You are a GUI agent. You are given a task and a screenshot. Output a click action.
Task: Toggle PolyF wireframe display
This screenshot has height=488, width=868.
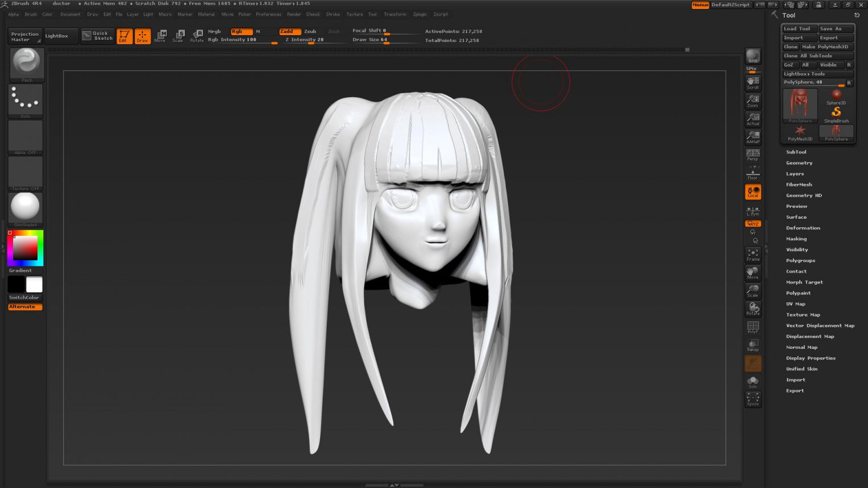point(753,327)
